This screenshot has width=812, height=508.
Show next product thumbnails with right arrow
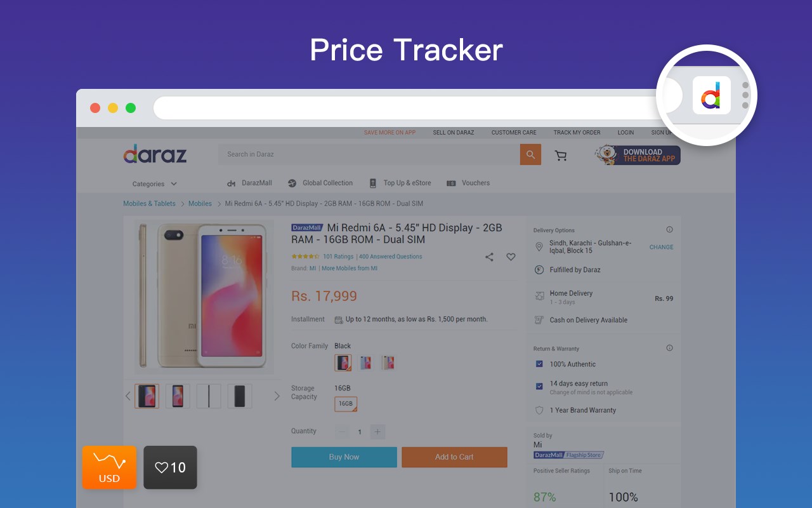[x=277, y=396]
